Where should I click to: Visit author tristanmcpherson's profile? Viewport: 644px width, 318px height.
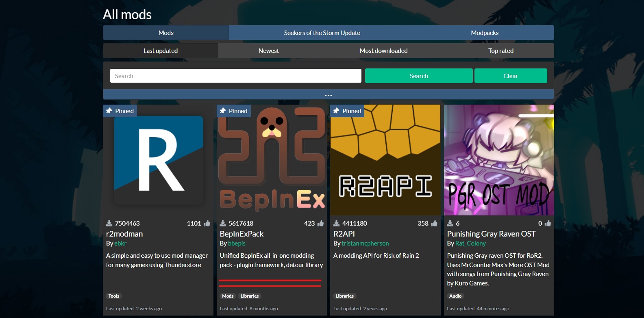365,243
